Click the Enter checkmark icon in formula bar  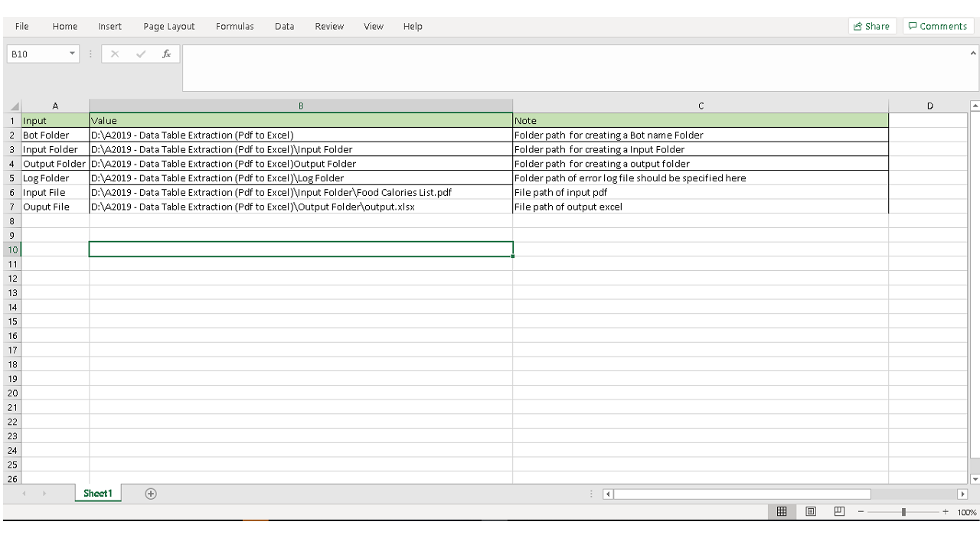(x=140, y=54)
